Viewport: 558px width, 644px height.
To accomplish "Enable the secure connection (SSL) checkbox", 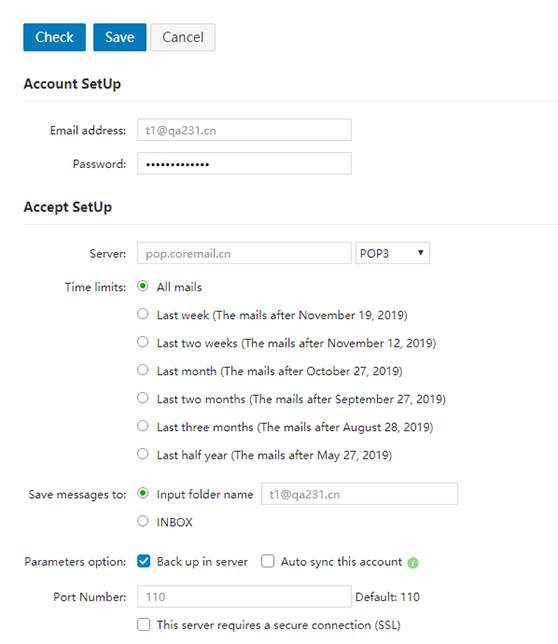I will tap(144, 625).
